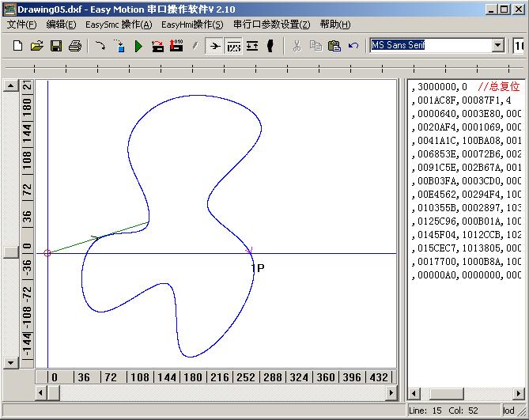
Task: Click the code panel's horizontal scrollbar thumb
Action: 446,393
